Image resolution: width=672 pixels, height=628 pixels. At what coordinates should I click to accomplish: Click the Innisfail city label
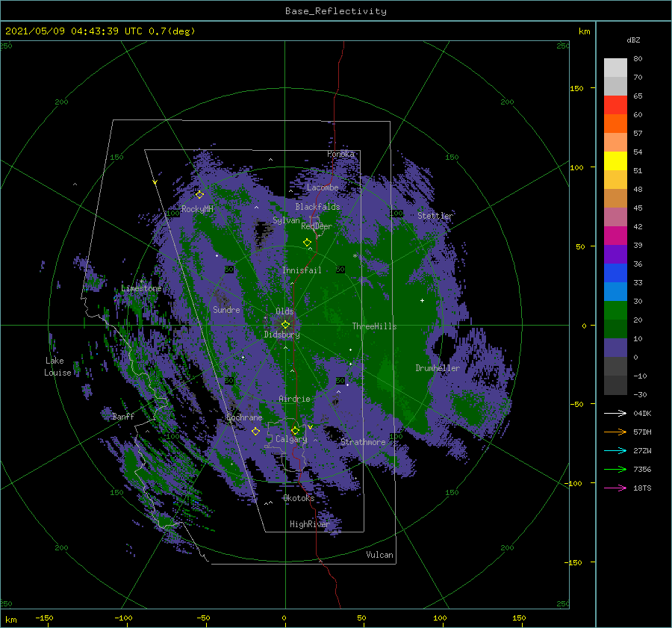[x=302, y=270]
